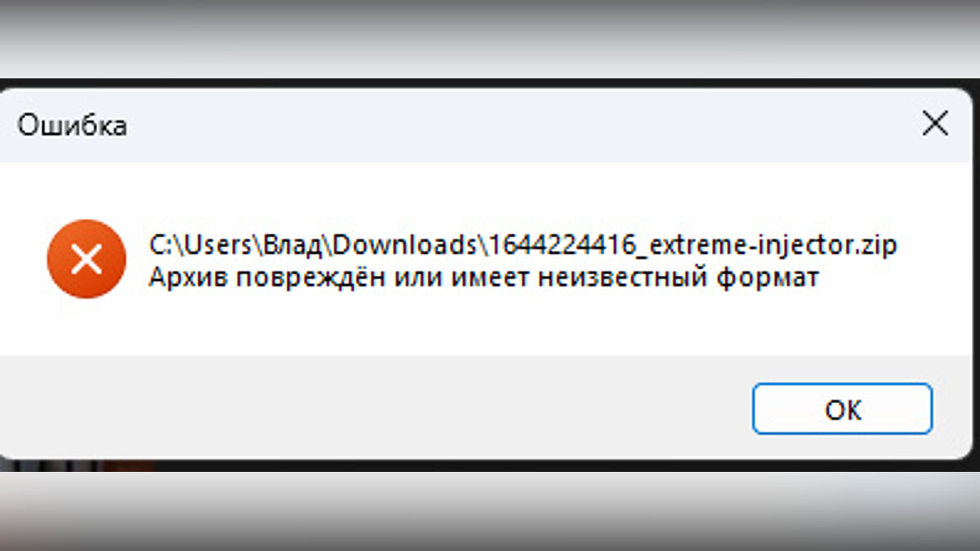Close the Ошибка dialog with the X
The width and height of the screenshot is (980, 551).
[x=935, y=124]
